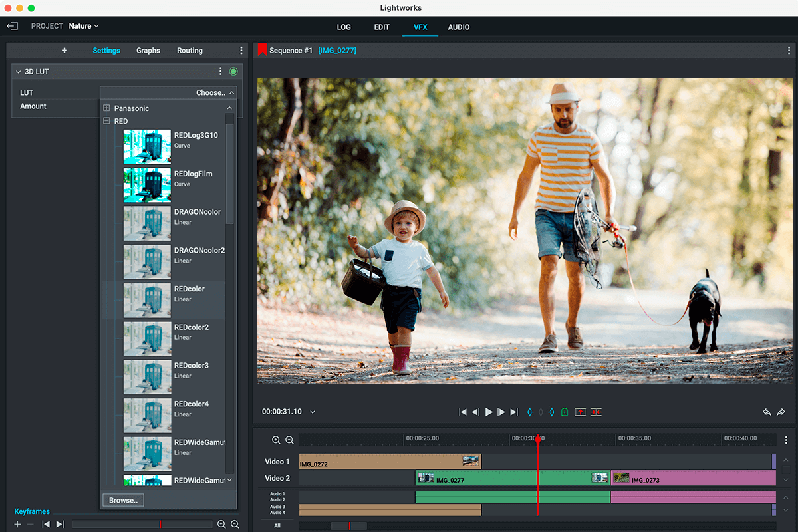798x532 pixels.
Task: Click the undo arrow below the viewer
Action: pos(766,412)
